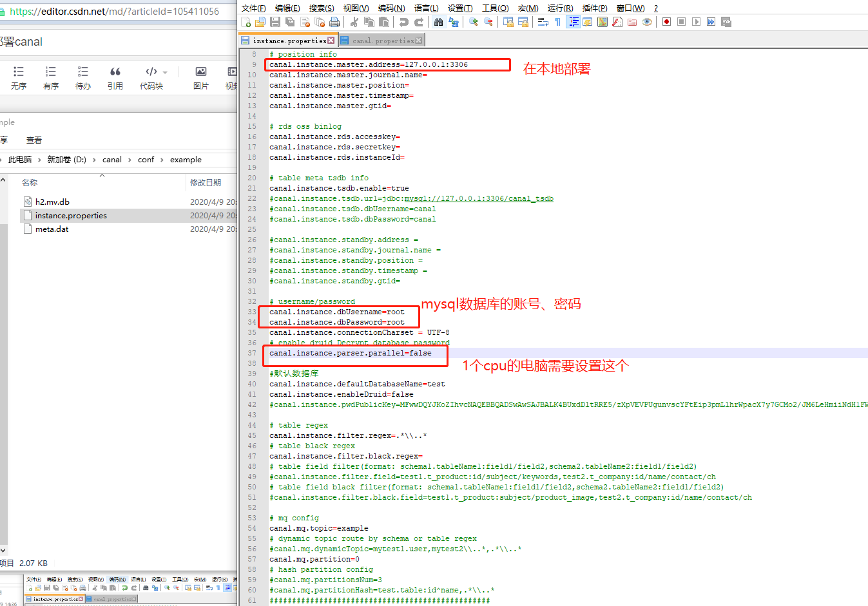Click the Open file folder icon

260,22
